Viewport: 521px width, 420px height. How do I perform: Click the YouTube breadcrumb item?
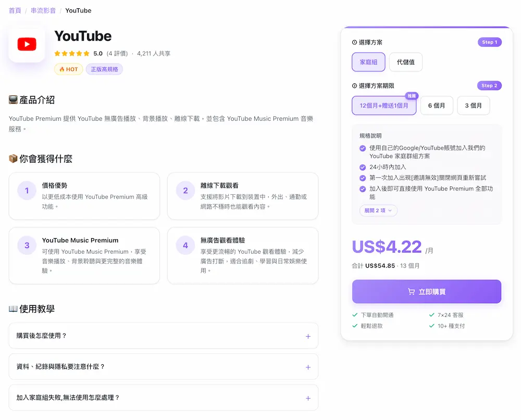[x=79, y=10]
